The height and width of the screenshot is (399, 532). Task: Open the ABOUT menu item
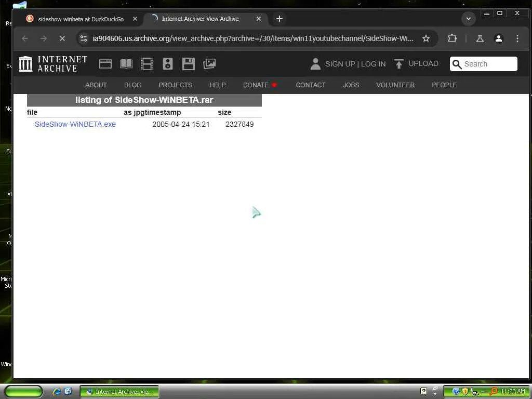(96, 85)
